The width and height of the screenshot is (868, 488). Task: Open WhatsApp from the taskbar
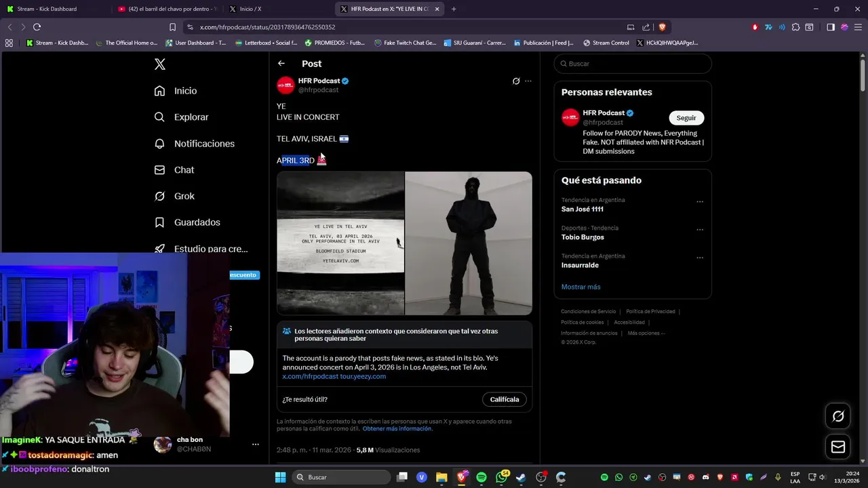click(502, 477)
